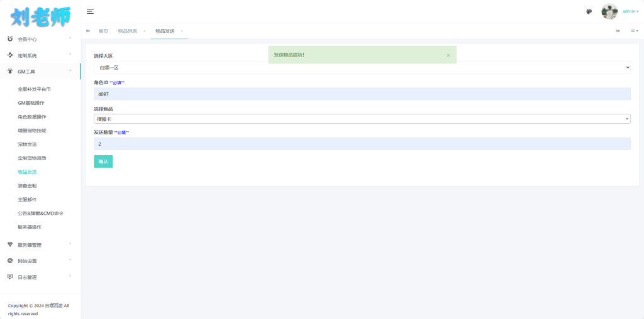The image size is (644, 319).
Task: Click the scroll tabs right icon
Action: tap(618, 31)
